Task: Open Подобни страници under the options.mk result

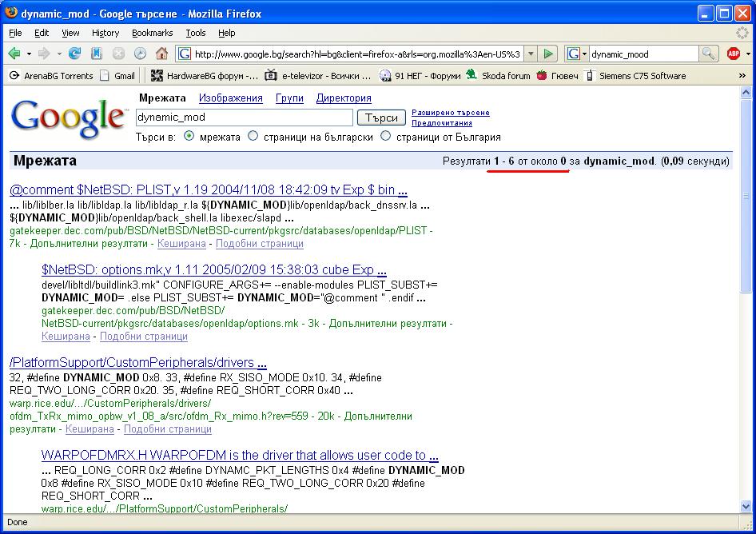Action: pos(144,337)
